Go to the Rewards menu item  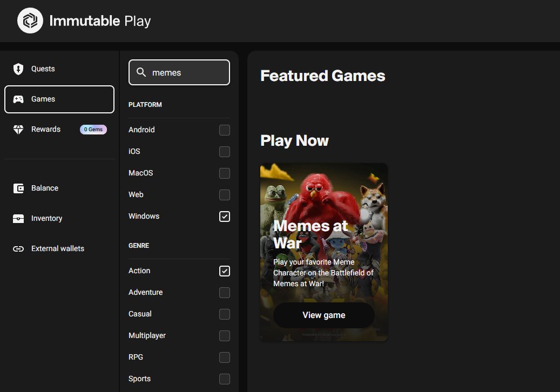59,130
